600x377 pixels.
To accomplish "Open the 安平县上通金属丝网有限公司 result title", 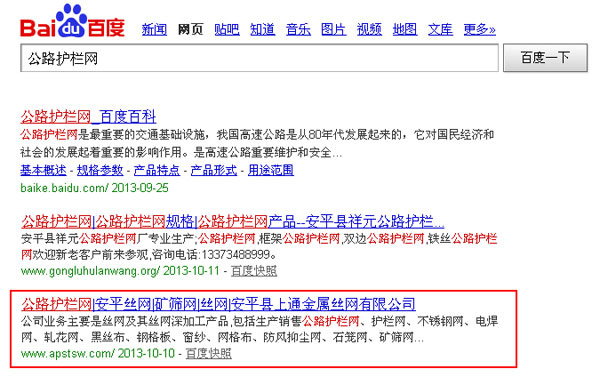I will (218, 304).
